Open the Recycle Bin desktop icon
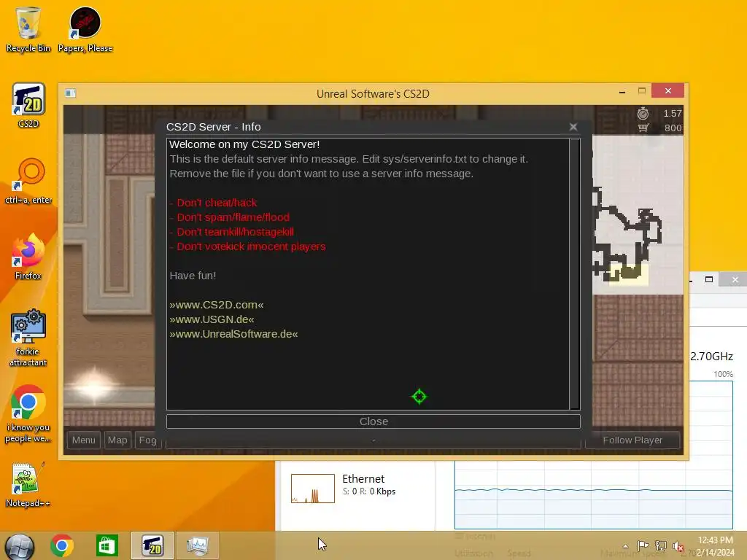 pos(28,29)
